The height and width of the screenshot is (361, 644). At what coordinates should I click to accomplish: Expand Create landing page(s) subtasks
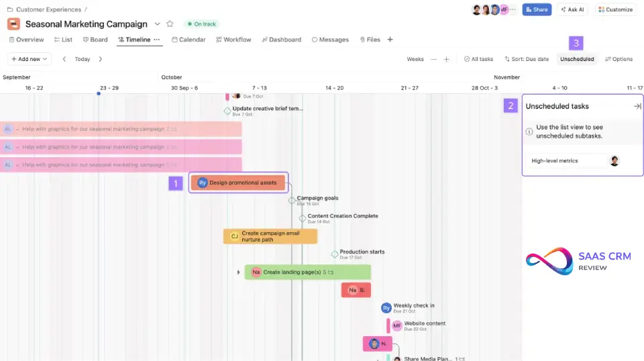238,272
